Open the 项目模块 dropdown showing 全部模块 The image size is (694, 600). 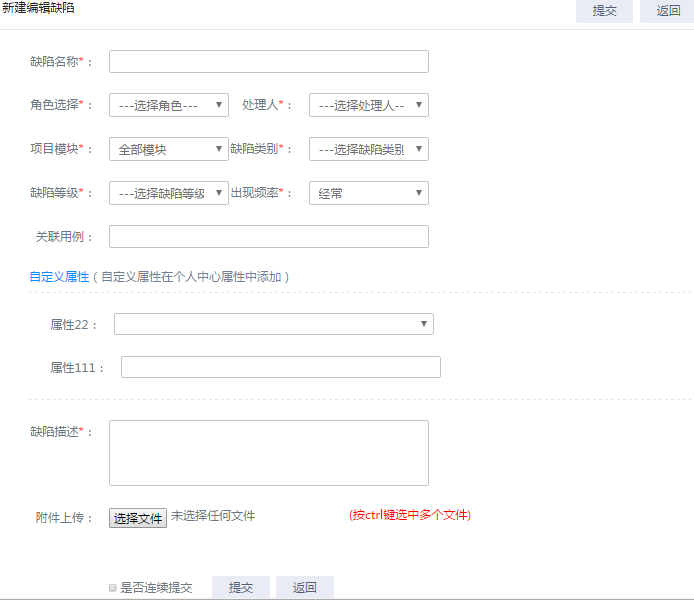click(168, 149)
